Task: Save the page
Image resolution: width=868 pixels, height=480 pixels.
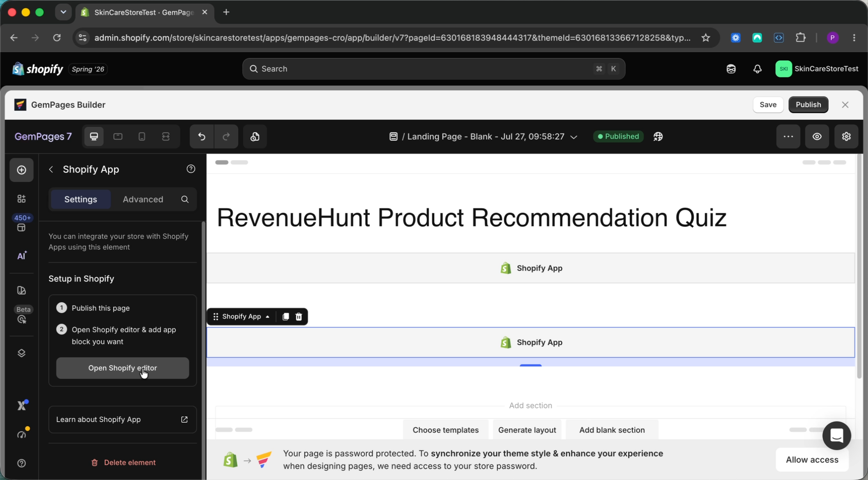Action: 768,104
